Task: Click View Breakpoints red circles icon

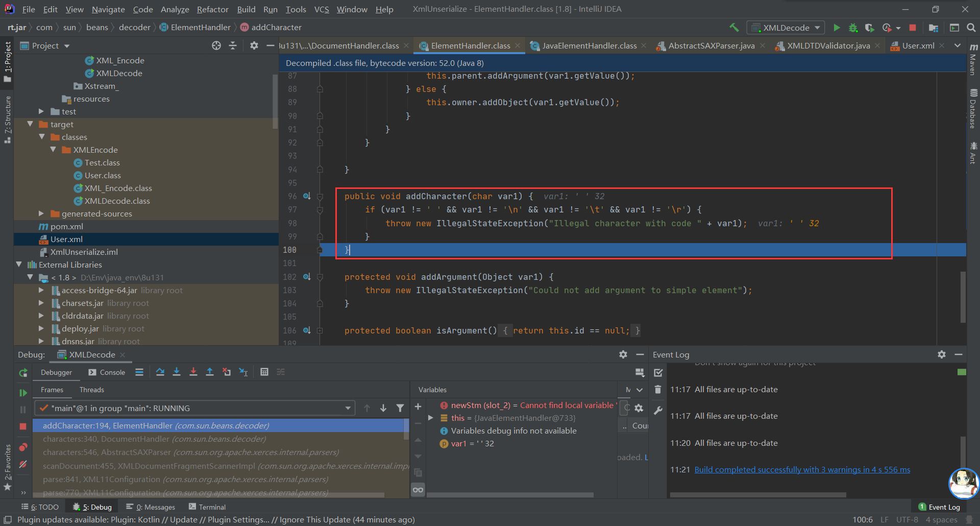Action: pyautogui.click(x=23, y=447)
